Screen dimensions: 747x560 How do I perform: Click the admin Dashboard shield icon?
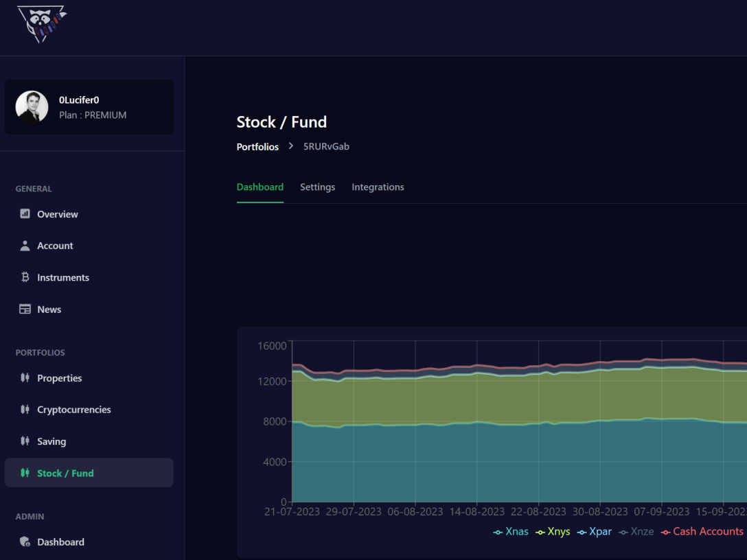click(25, 541)
